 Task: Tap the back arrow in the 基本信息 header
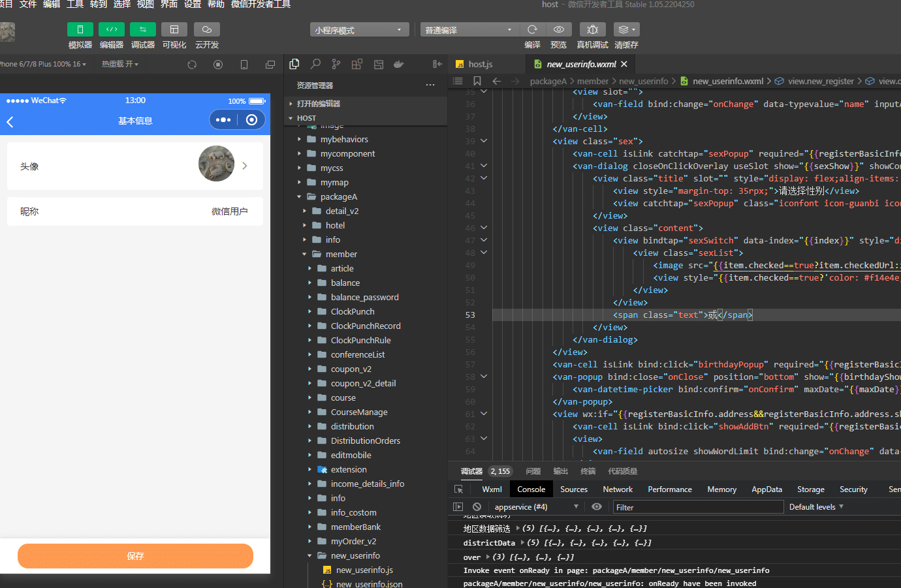tap(10, 121)
